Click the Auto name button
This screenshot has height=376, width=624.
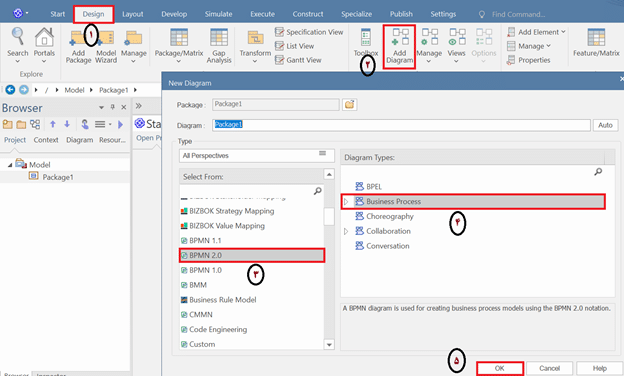click(605, 125)
